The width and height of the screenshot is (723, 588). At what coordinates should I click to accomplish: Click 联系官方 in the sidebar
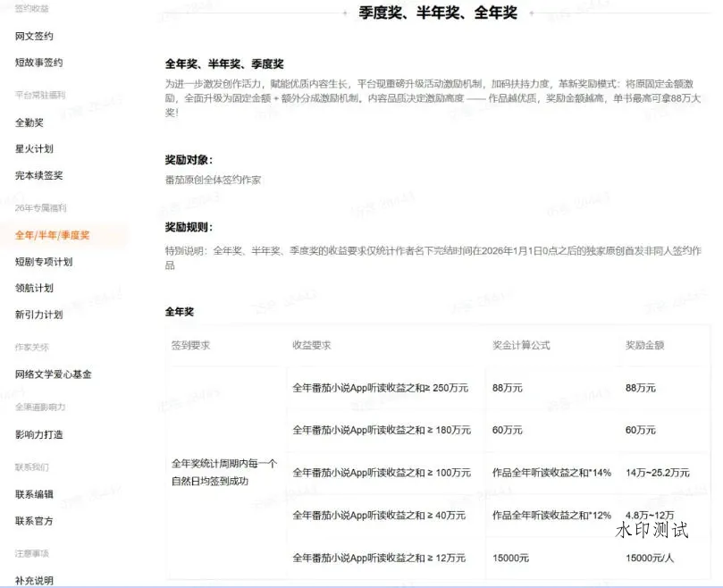click(x=34, y=521)
